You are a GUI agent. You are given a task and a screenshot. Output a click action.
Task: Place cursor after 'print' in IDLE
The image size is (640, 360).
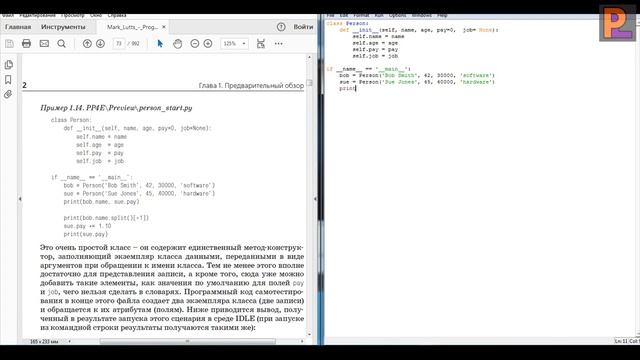coord(356,89)
